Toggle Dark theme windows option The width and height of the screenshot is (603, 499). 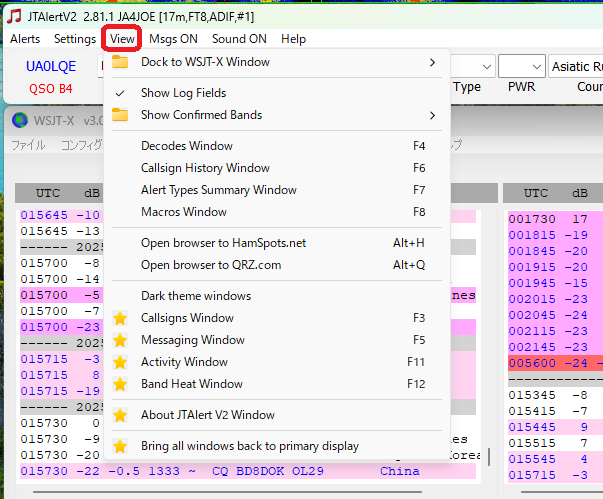(277, 296)
